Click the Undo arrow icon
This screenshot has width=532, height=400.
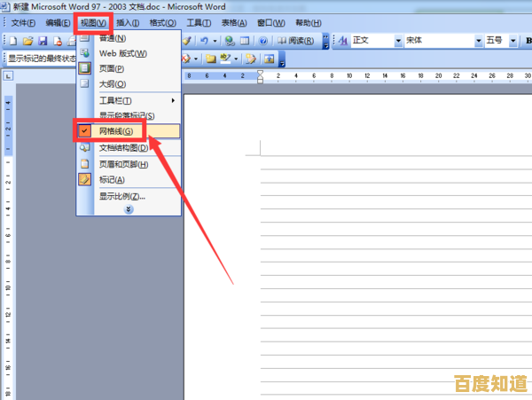pyautogui.click(x=204, y=41)
